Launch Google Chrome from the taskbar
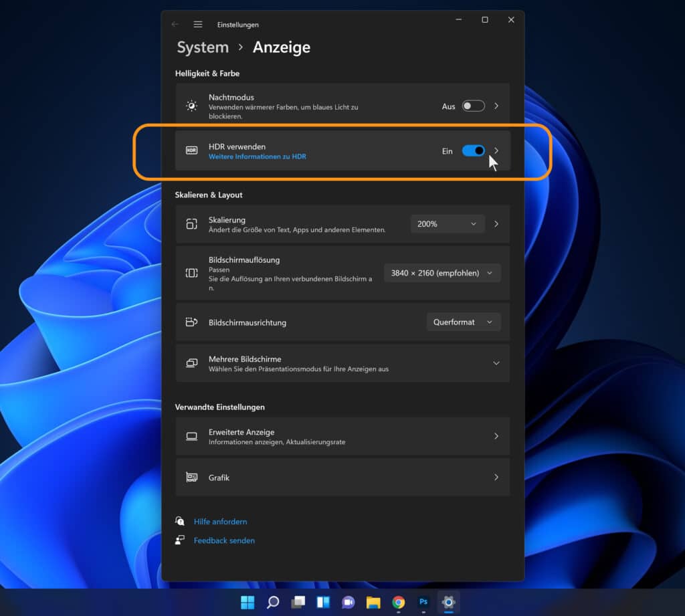This screenshot has width=685, height=616. pos(399,603)
